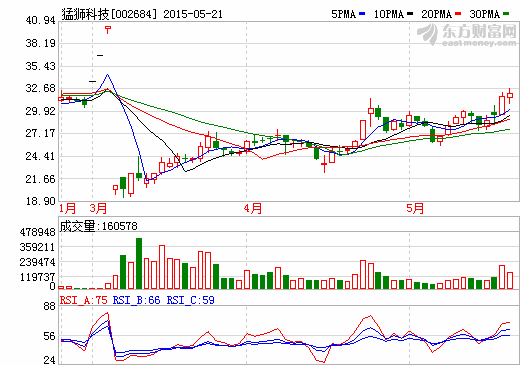Viewport: 520px width, 365px height.
Task: Click the 32.68 price axis label
Action: point(40,88)
